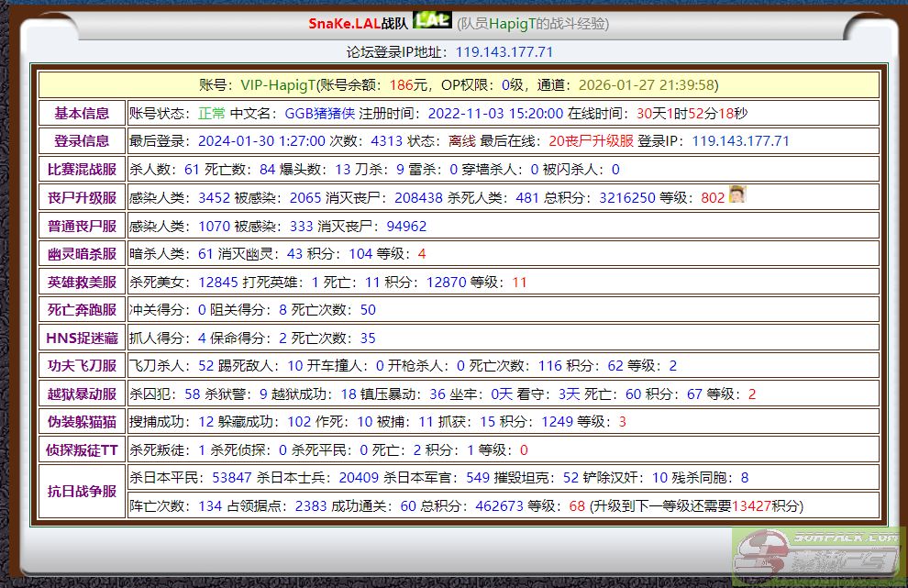Image resolution: width=908 pixels, height=588 pixels.
Task: Select the 基本信息 row header
Action: click(x=82, y=114)
